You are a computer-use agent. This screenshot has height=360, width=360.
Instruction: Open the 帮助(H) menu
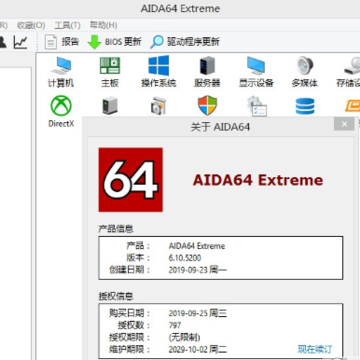(103, 25)
